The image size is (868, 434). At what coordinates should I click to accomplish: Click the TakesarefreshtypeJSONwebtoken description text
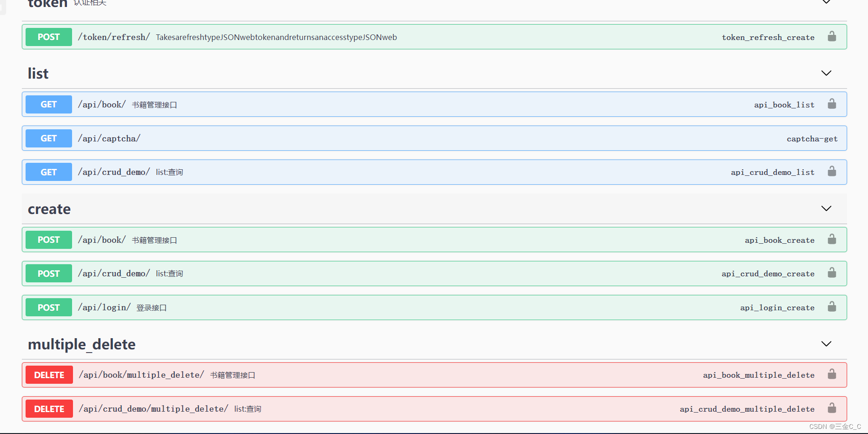(x=276, y=37)
